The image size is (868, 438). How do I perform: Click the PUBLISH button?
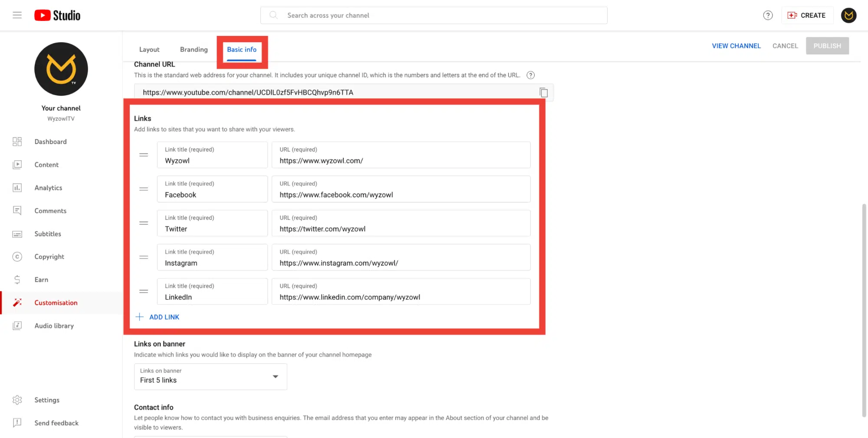coord(827,46)
